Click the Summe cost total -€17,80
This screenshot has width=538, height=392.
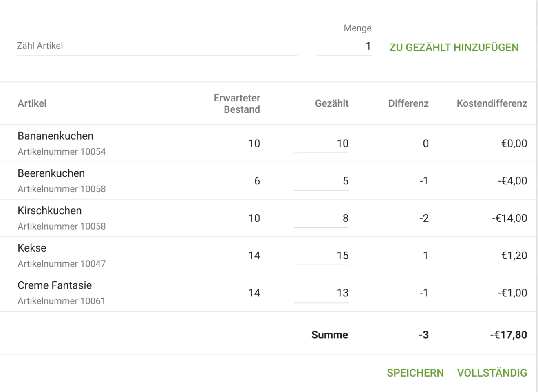click(x=508, y=335)
